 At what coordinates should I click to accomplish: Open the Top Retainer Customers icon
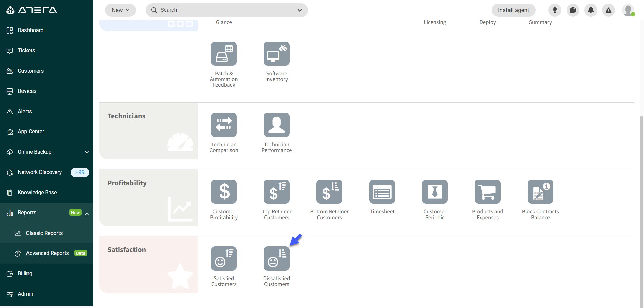coord(277,192)
